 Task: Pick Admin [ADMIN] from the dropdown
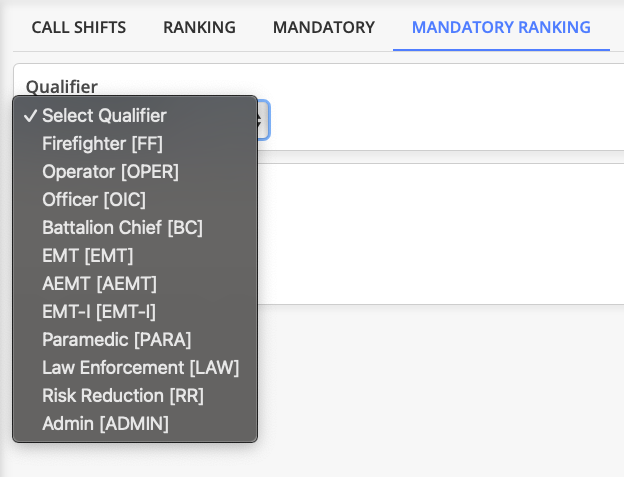(105, 424)
